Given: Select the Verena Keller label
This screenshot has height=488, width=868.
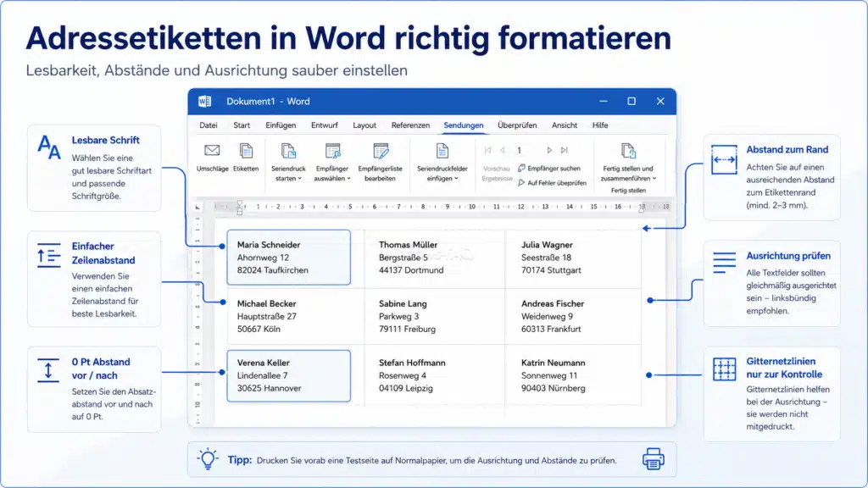Looking at the screenshot, I should pyautogui.click(x=288, y=375).
